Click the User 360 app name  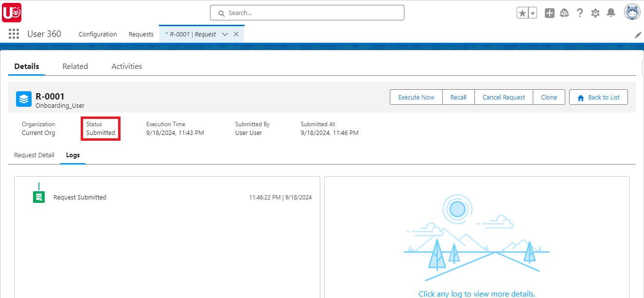[44, 34]
